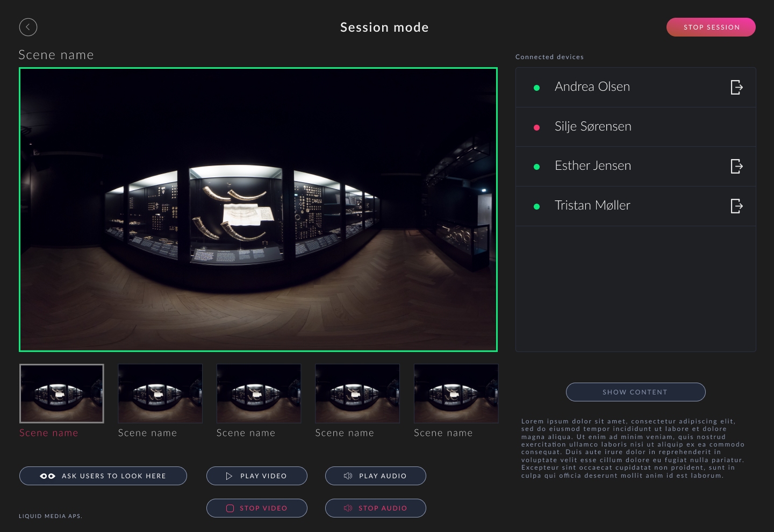The image size is (774, 532).
Task: Open the third scene thumbnail
Action: point(259,394)
